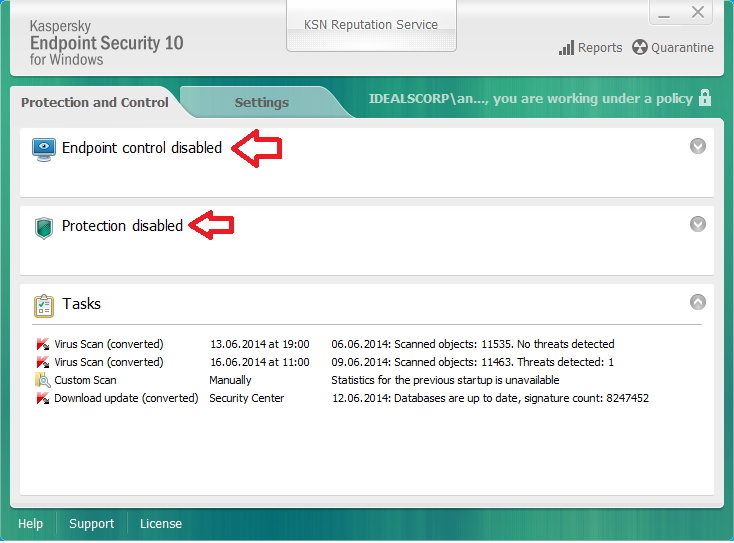Select Virus Scan task scheduled 13.06.2014
The height and width of the screenshot is (543, 734).
pos(109,344)
